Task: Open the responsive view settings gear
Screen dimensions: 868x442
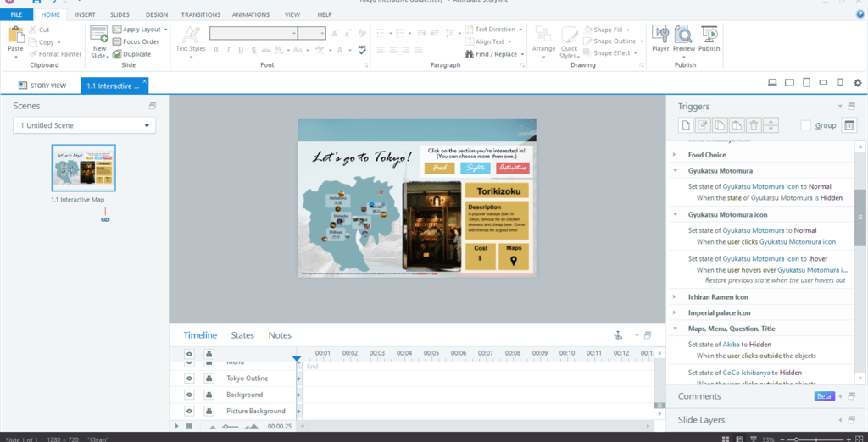Action: (x=858, y=83)
